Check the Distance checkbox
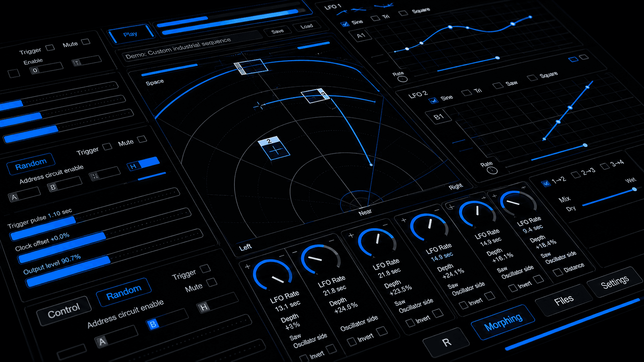 point(557,272)
